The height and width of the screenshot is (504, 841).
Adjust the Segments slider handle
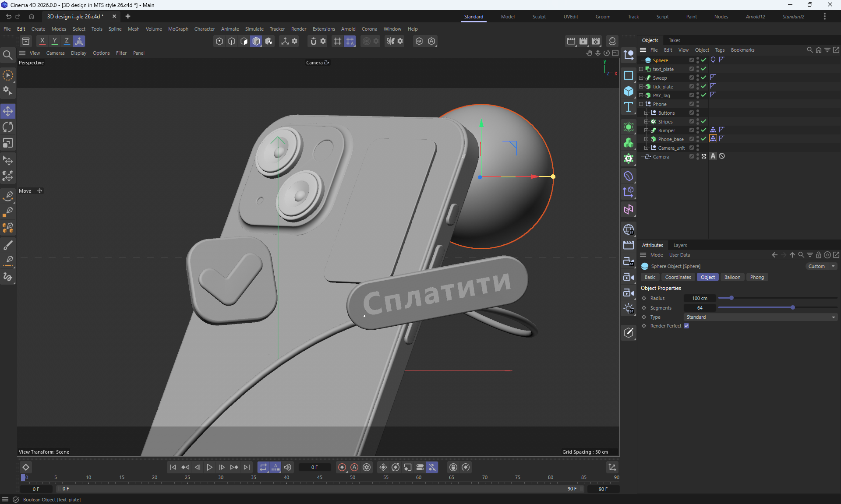coord(792,308)
